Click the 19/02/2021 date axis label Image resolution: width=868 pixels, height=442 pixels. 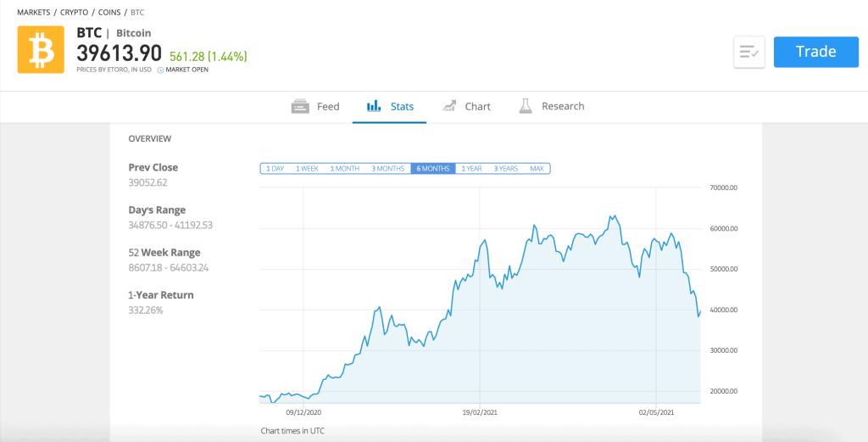480,412
